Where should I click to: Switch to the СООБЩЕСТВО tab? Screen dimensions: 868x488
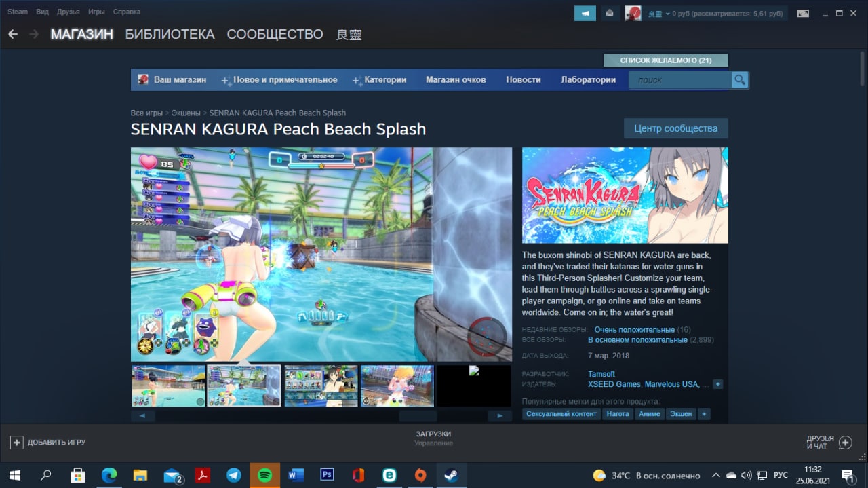point(275,34)
